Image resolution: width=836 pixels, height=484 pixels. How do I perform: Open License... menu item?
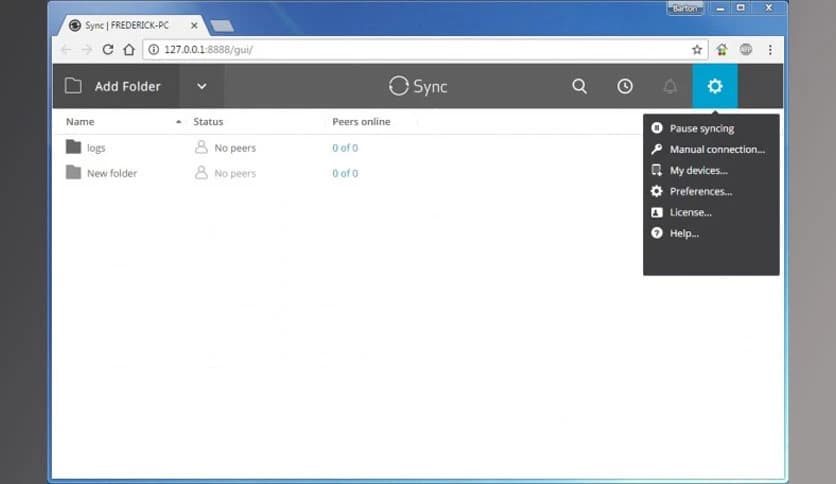click(x=711, y=212)
